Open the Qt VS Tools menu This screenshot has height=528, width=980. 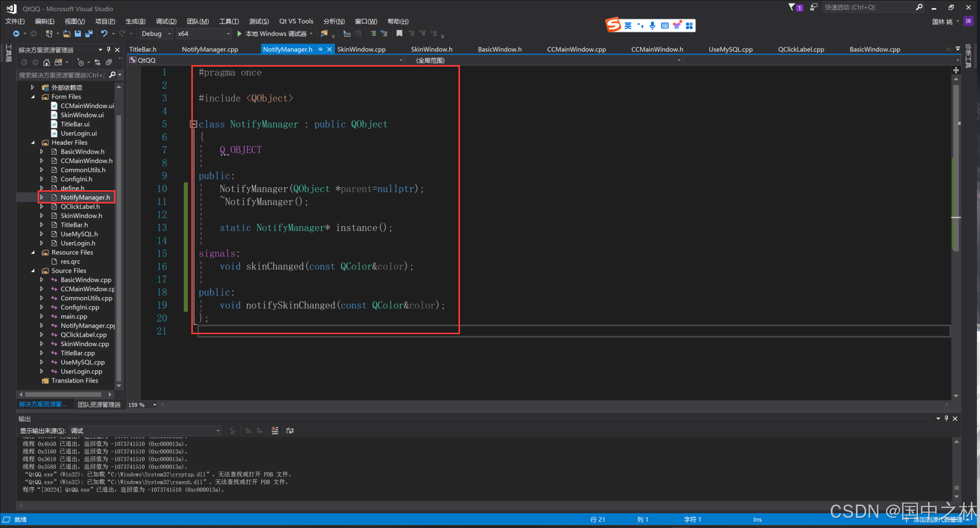pyautogui.click(x=296, y=21)
